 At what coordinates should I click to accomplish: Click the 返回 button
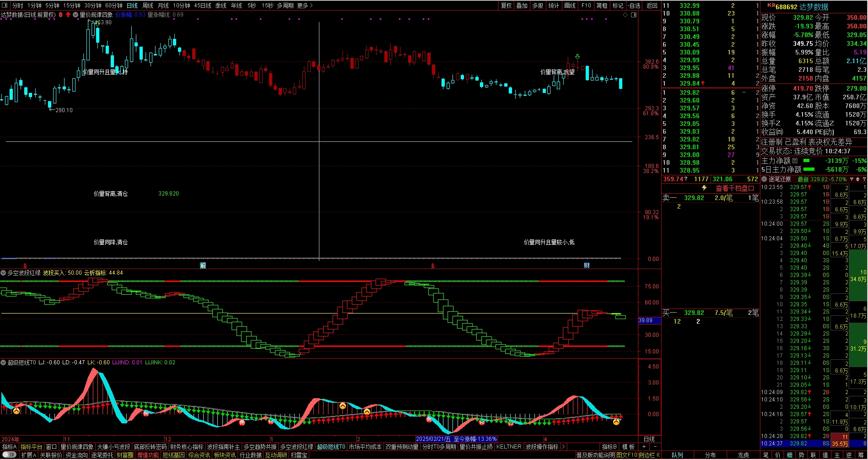[652, 5]
